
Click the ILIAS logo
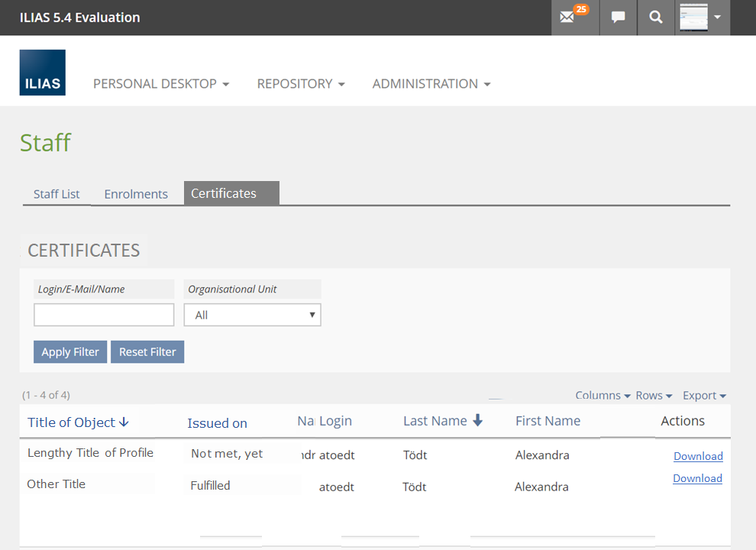pos(43,73)
